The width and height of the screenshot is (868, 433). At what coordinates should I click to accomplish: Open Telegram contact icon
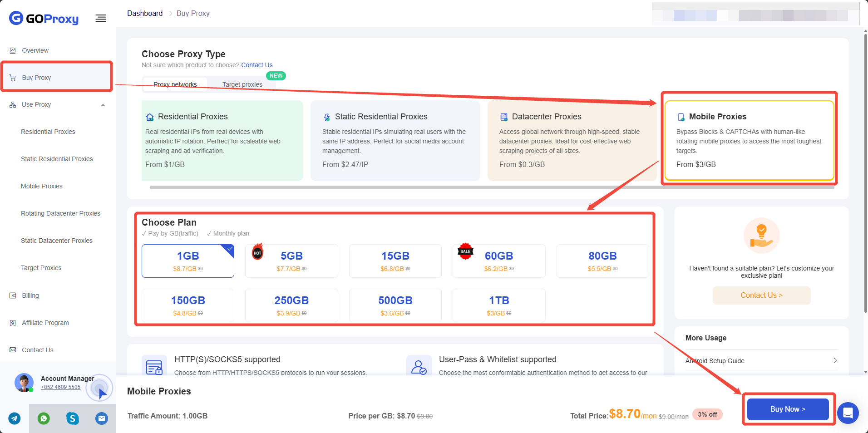[x=15, y=418]
